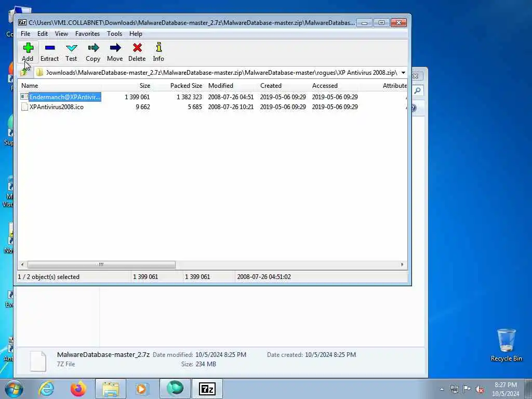Screen dimensions: 532x399
Task: Click the size value 1 399 061 in Endermanch row
Action: [137, 97]
